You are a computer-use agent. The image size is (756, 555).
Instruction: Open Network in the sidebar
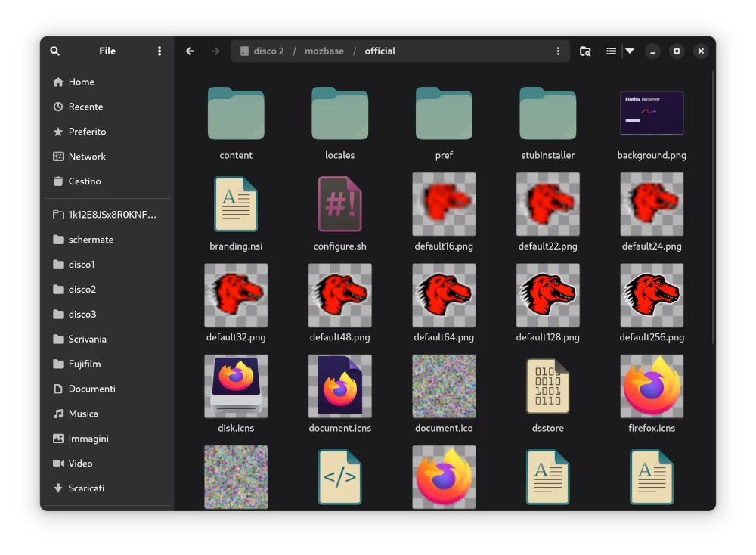click(107, 157)
